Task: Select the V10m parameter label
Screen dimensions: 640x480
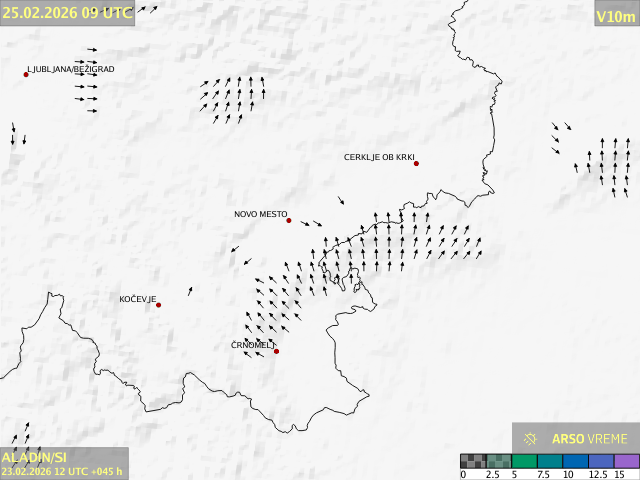Action: [x=615, y=16]
